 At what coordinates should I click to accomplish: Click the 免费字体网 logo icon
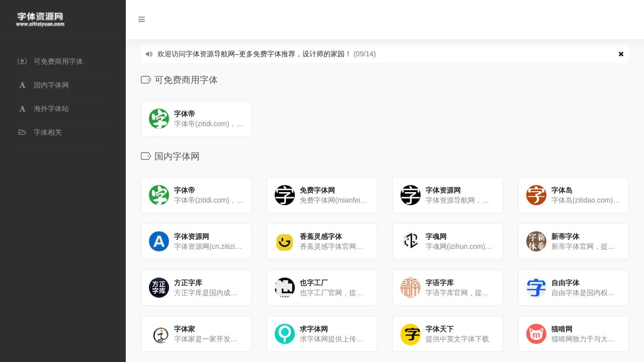pyautogui.click(x=285, y=195)
